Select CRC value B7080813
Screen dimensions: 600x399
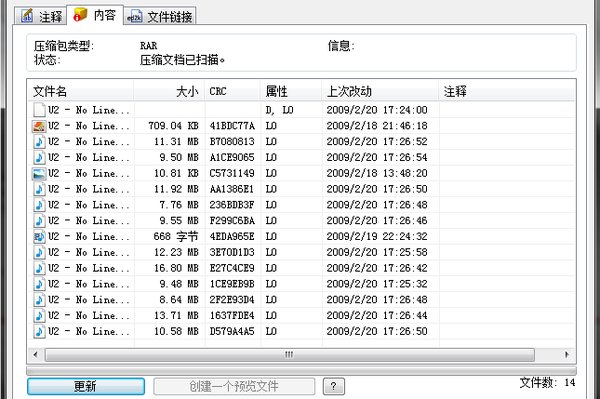(x=232, y=142)
